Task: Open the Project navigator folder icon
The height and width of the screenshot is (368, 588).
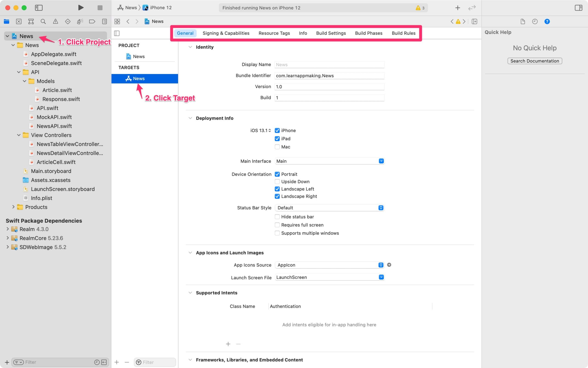Action: tap(7, 21)
